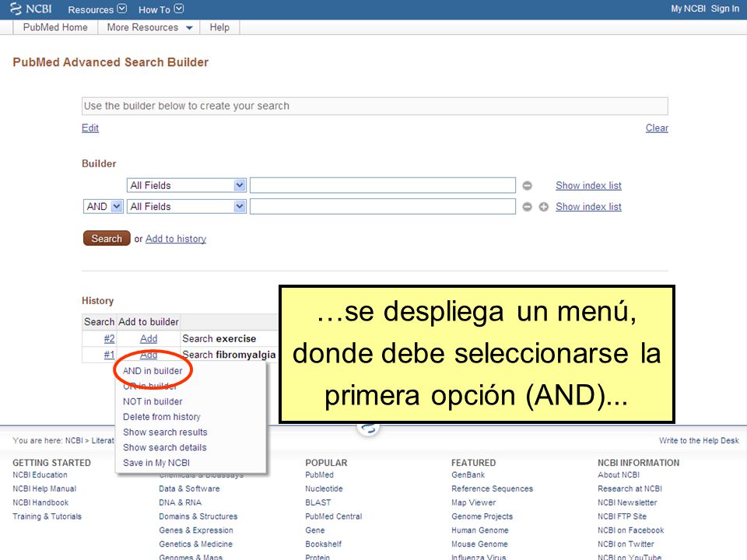Remove the first builder row with minus icon
This screenshot has height=560, width=747.
pyautogui.click(x=527, y=186)
